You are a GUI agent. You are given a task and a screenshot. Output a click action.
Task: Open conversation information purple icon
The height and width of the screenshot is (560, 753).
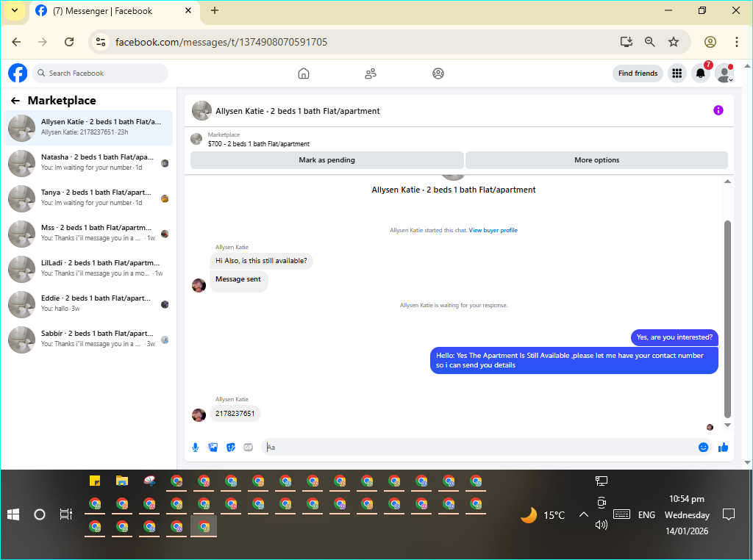click(718, 110)
